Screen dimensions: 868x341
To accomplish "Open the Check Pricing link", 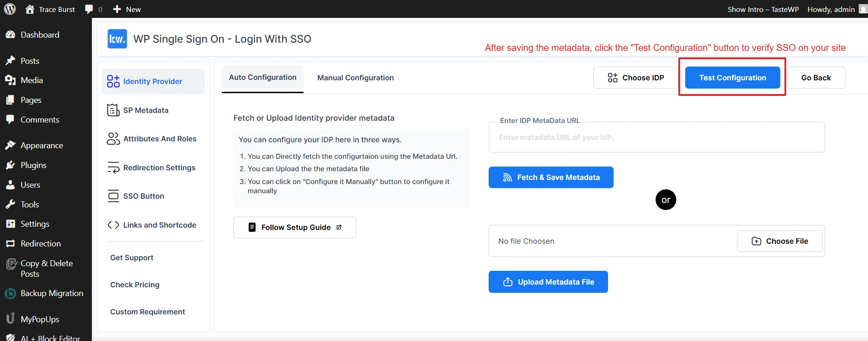I will (x=135, y=285).
